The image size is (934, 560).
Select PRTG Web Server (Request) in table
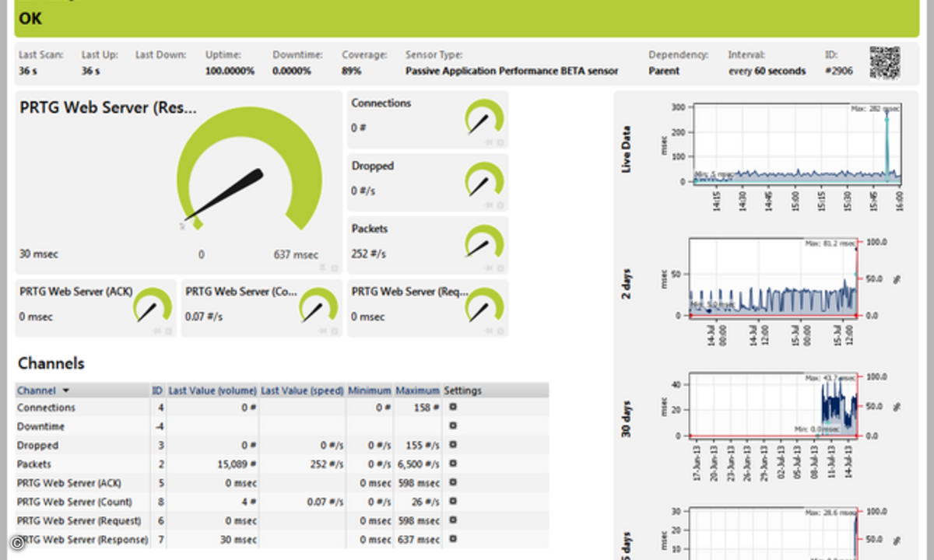pos(79,520)
